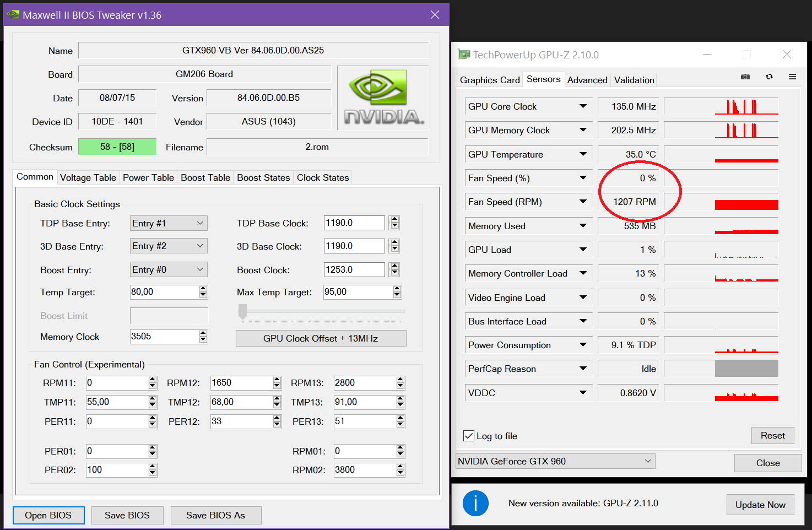
Task: Click the GPU-Z screenshot camera icon
Action: 745,77
